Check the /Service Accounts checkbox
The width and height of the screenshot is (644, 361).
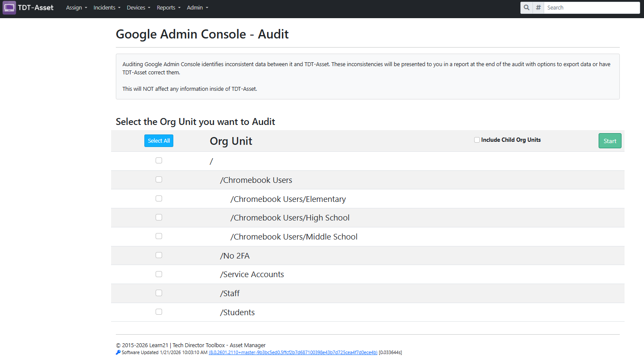click(x=159, y=274)
